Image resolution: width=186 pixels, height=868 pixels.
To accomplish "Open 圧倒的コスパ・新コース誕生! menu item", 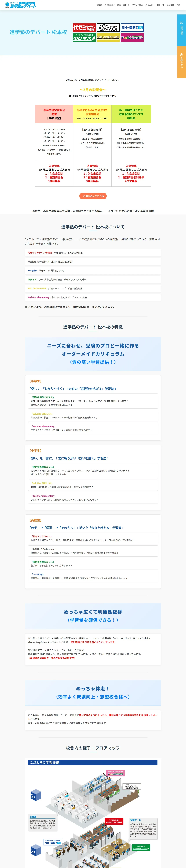I will pyautogui.click(x=117, y=5).
